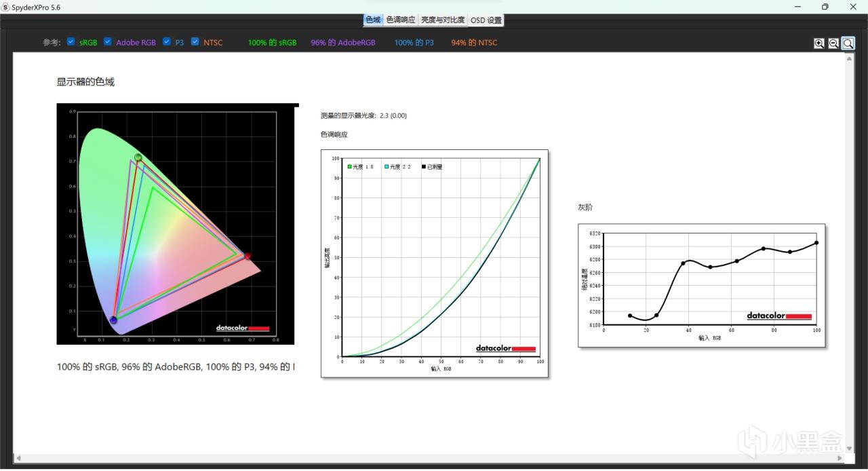
Task: Click the horizontal scrollbar right arrow
Action: pos(841,459)
